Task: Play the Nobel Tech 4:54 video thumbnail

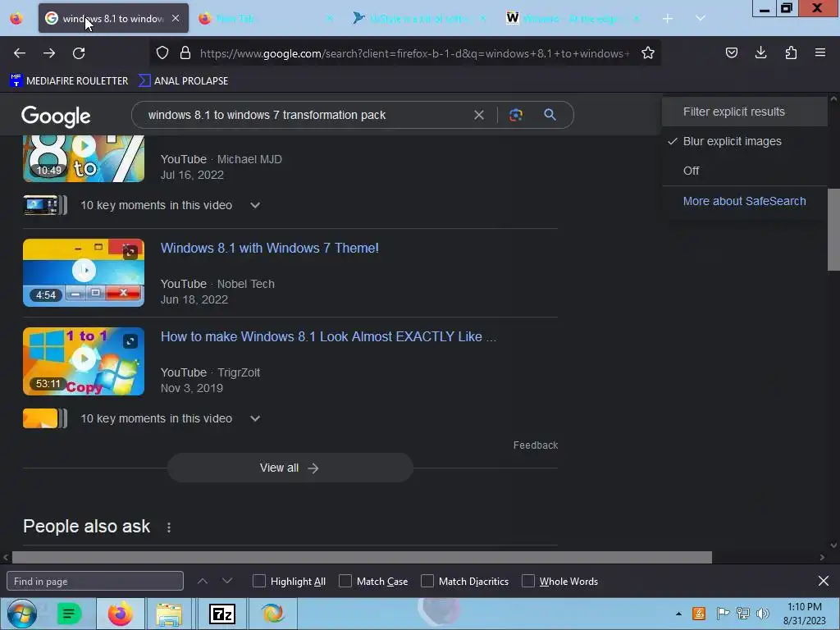Action: coord(84,272)
